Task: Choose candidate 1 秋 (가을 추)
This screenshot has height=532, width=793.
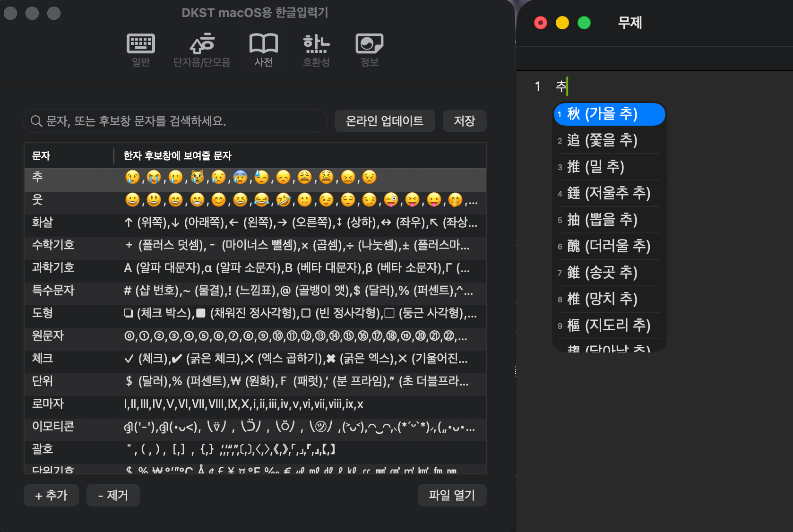Action: [x=609, y=114]
